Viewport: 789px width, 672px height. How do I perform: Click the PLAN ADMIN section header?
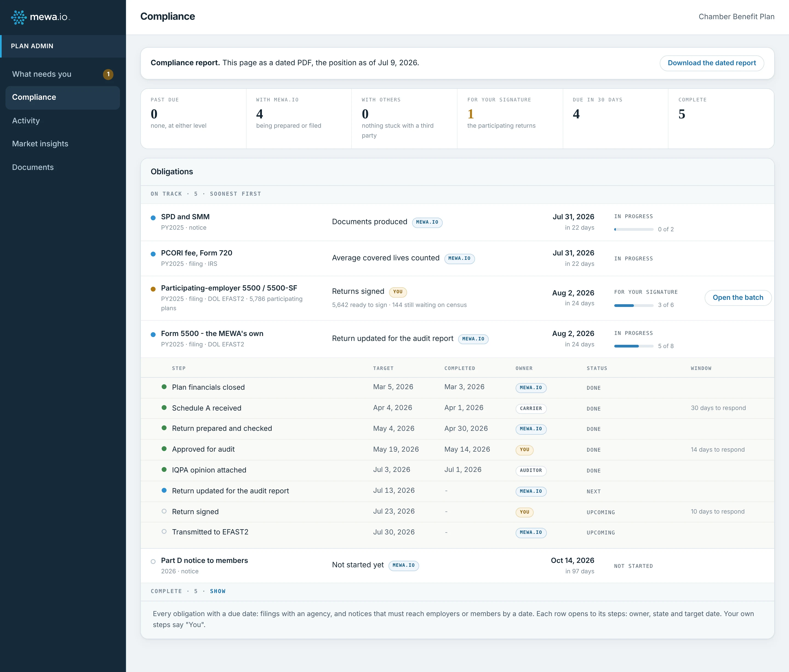(x=63, y=46)
